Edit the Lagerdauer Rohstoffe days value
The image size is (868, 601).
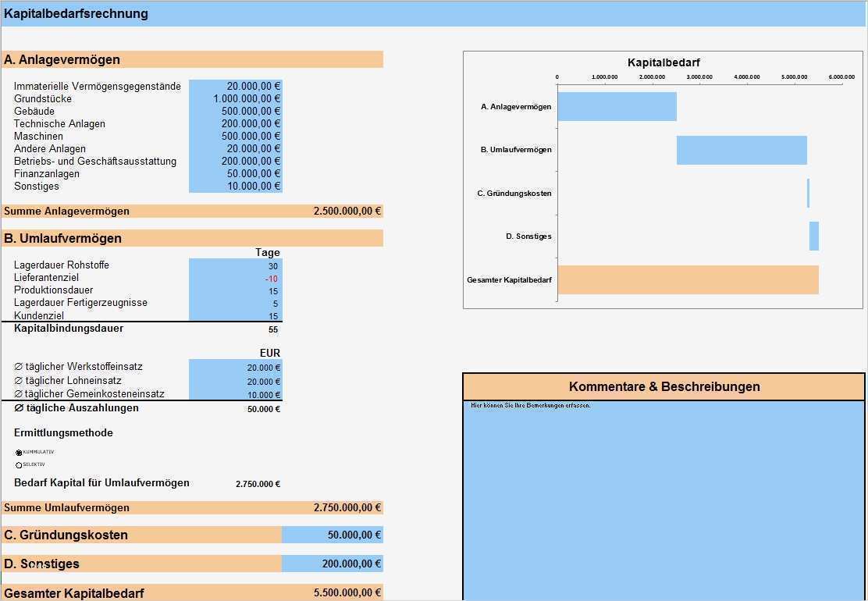point(234,265)
